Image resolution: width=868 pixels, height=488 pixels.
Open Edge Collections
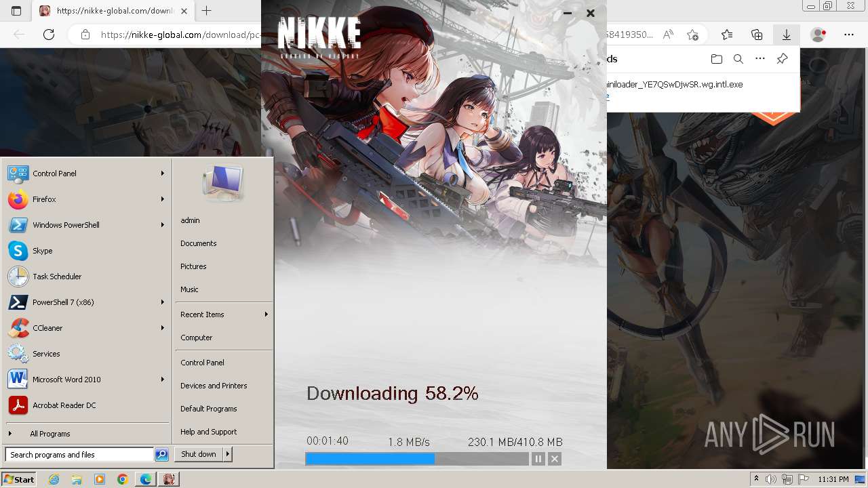pyautogui.click(x=757, y=35)
